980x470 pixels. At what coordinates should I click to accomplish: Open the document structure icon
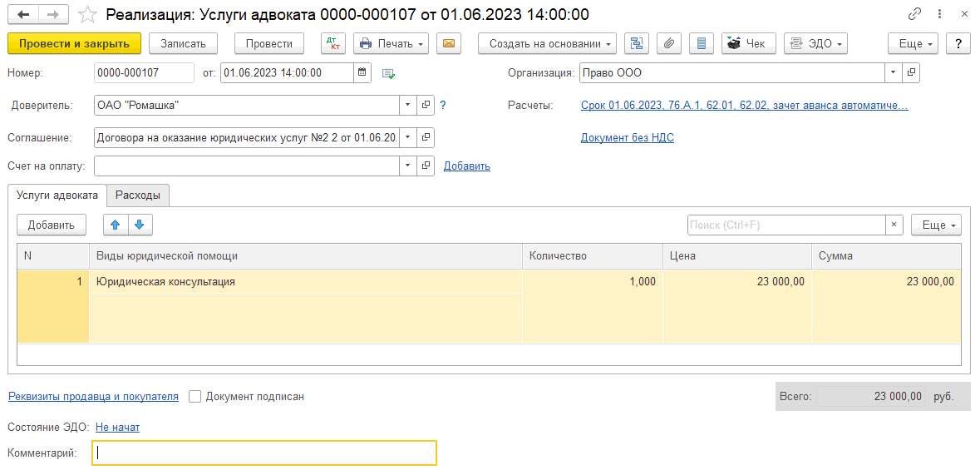pyautogui.click(x=637, y=43)
